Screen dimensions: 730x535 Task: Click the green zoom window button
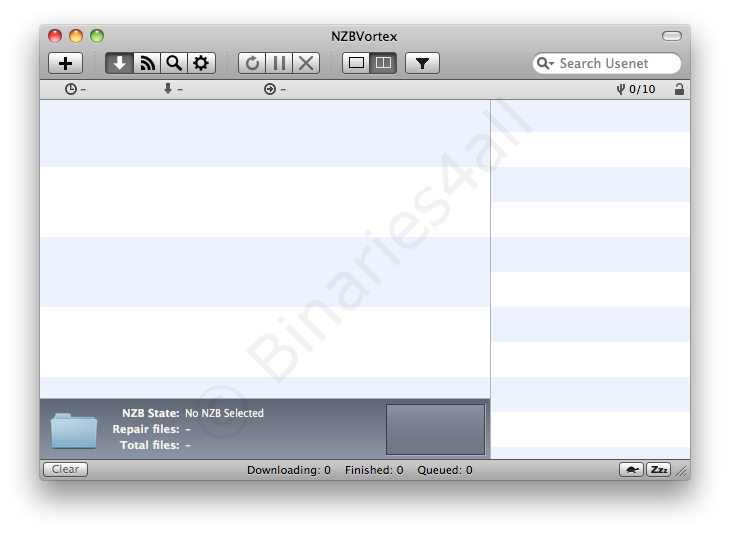pyautogui.click(x=97, y=36)
